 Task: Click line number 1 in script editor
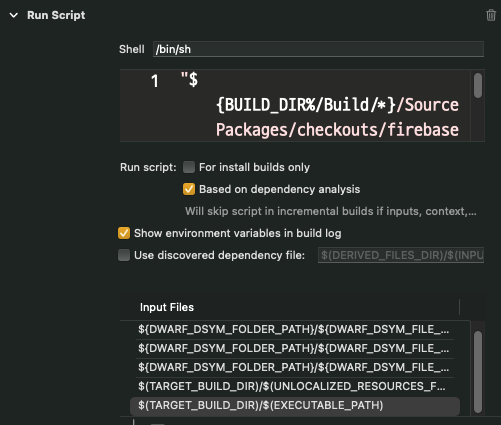coord(155,81)
